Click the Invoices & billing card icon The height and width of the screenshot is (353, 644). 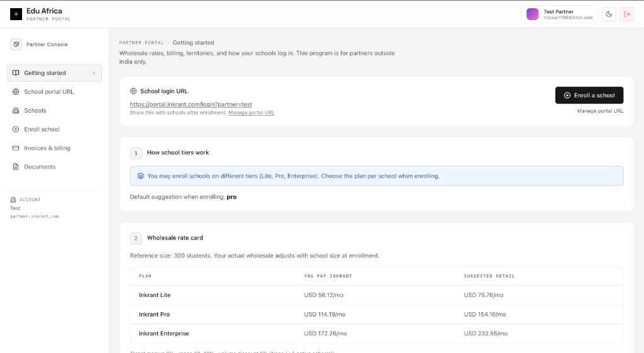16,148
